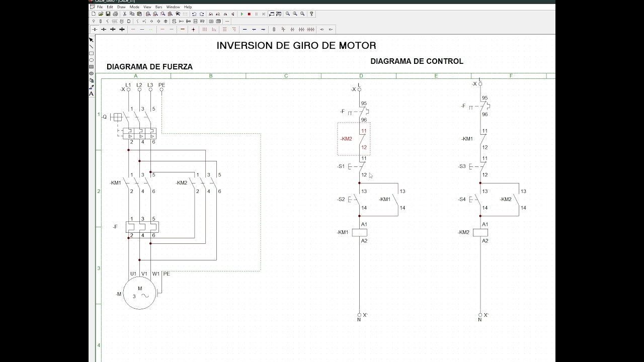Click the Open file folder icon
Image resolution: width=644 pixels, height=362 pixels.
click(x=101, y=14)
